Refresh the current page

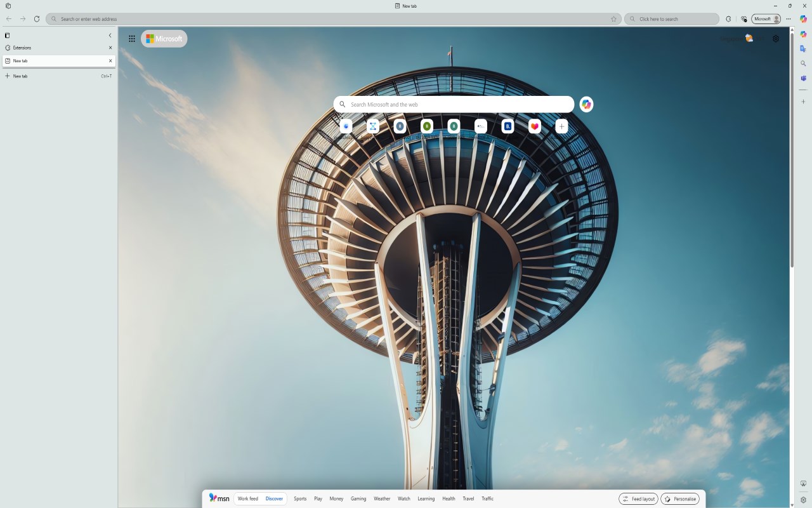point(37,19)
